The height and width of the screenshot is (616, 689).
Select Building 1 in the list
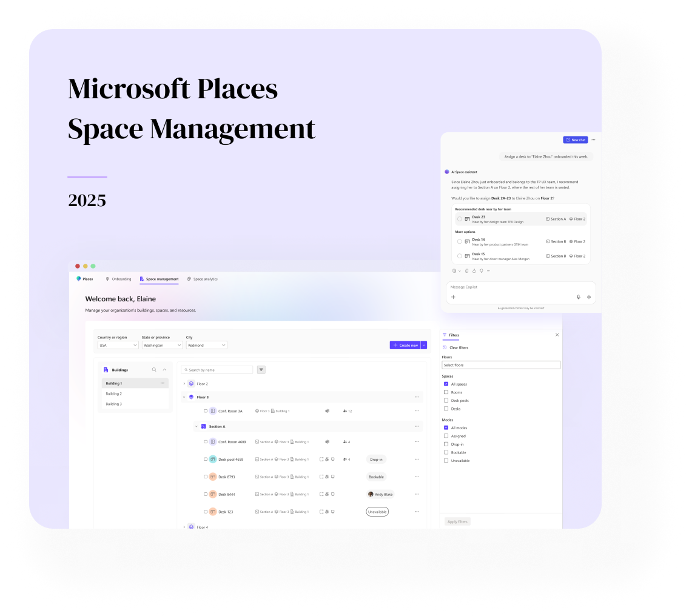pyautogui.click(x=135, y=384)
